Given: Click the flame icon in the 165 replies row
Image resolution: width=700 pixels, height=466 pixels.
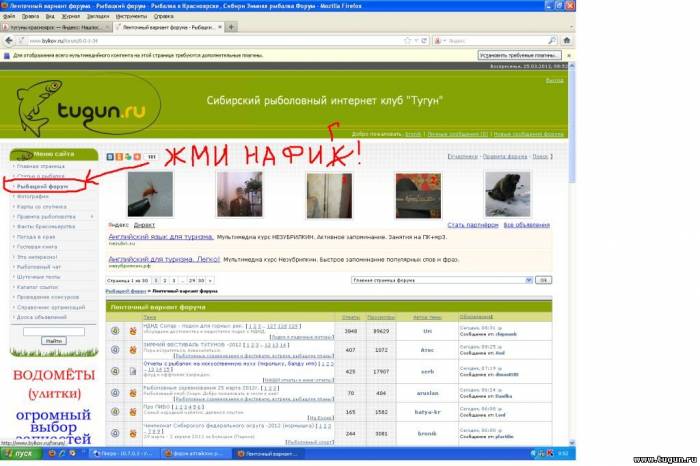Looking at the screenshot, I should (x=133, y=412).
